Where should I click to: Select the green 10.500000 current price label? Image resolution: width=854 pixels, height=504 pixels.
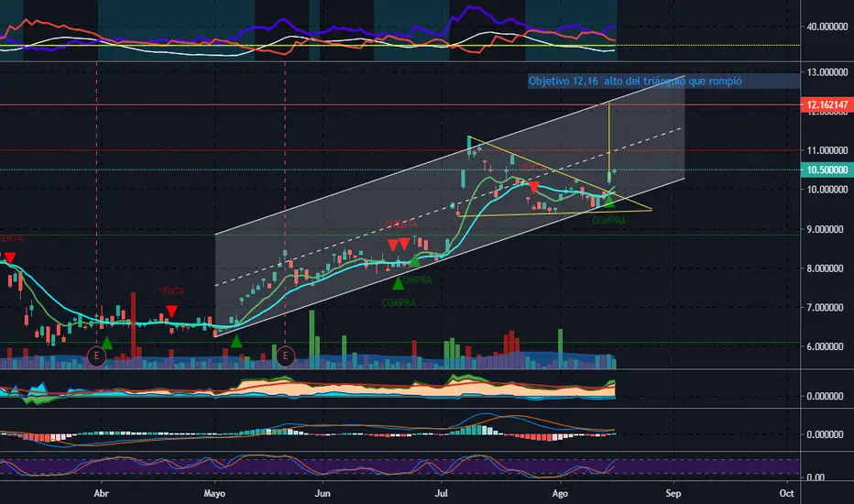coord(827,170)
